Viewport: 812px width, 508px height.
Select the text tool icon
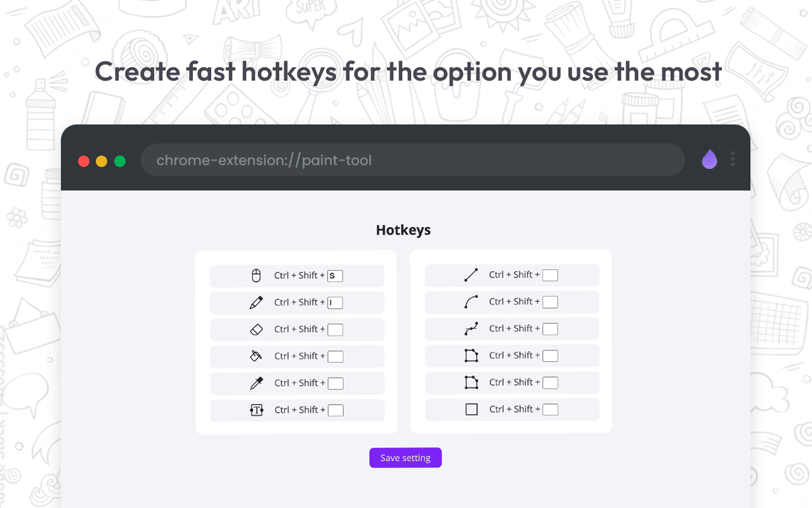click(x=256, y=410)
